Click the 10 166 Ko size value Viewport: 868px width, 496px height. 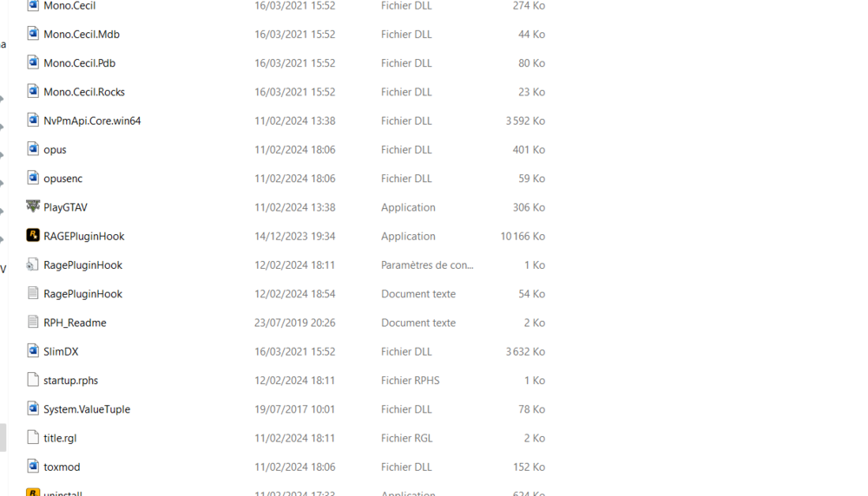pos(523,236)
